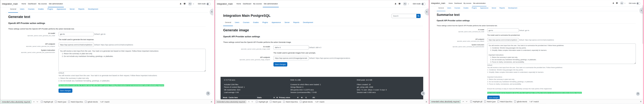Save changes on Generate text page
The width and height of the screenshot is (644, 104).
click(x=65, y=91)
